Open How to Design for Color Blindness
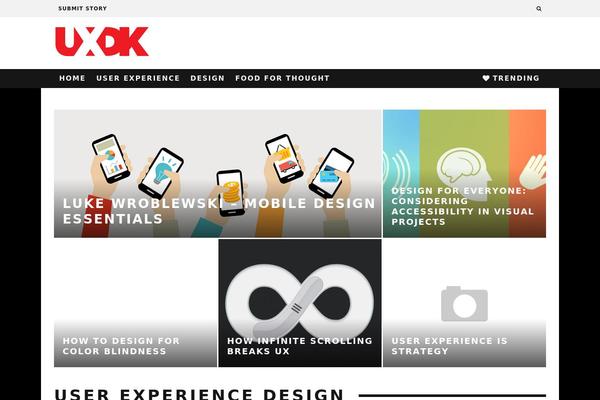The width and height of the screenshot is (600, 400). [x=121, y=346]
